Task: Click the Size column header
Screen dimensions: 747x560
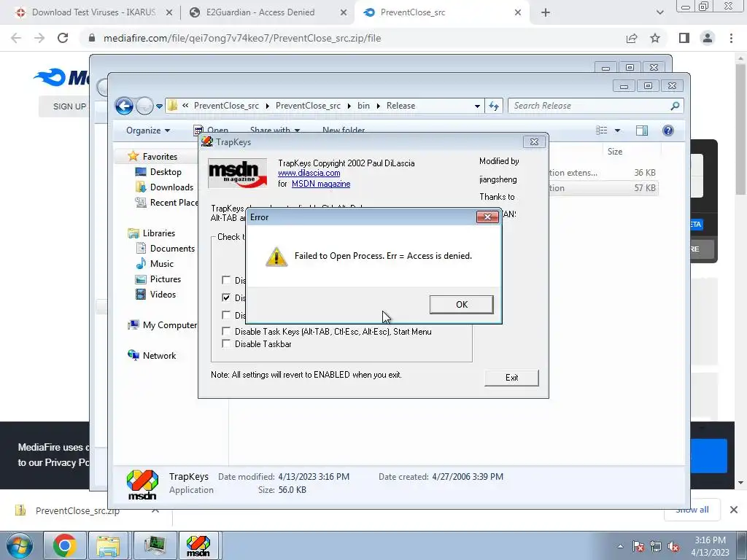Action: tap(614, 152)
